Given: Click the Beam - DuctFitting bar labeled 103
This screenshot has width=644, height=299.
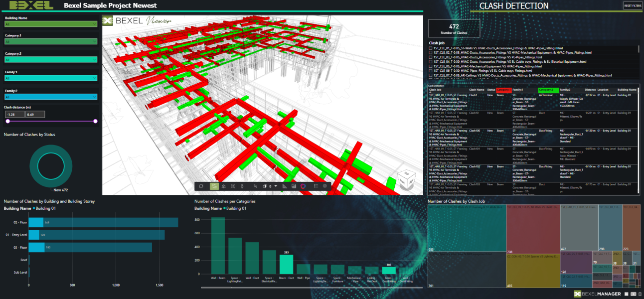Looking at the screenshot, I should (389, 272).
